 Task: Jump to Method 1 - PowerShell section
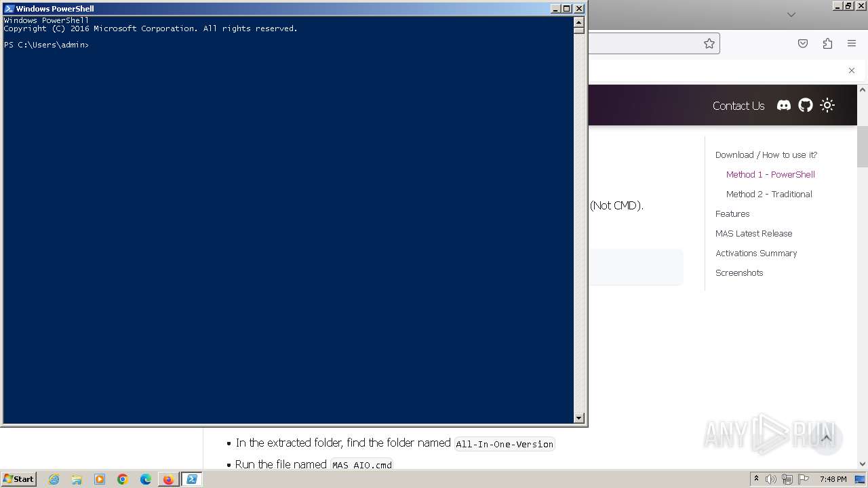[x=770, y=174]
